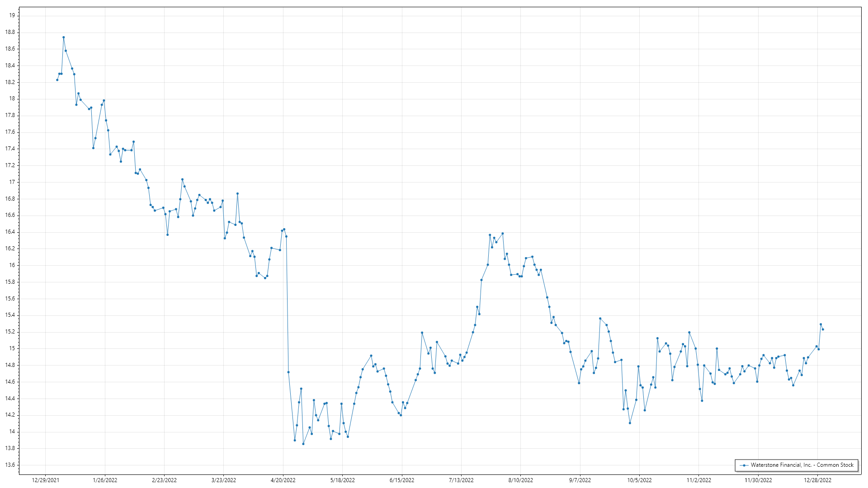Screen dimensions: 868x488
Task: Click the 2/23/2022 x-axis label
Action: point(164,480)
